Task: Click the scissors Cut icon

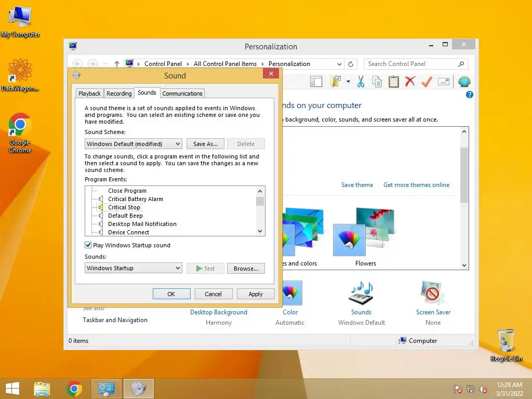Action: click(361, 82)
